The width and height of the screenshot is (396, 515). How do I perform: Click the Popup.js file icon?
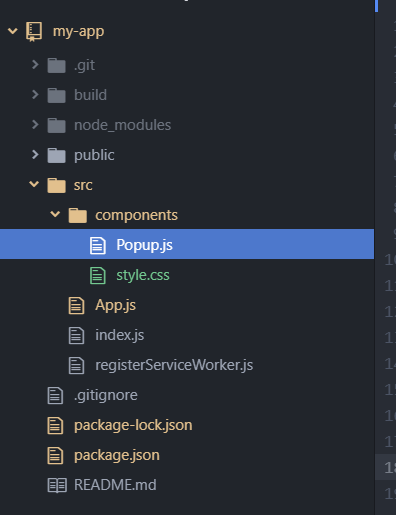pos(98,245)
